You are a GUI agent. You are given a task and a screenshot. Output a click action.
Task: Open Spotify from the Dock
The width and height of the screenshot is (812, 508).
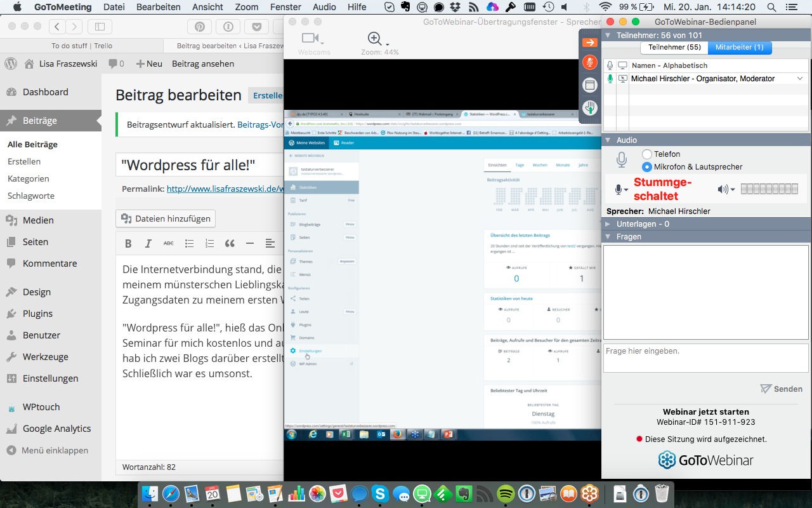(506, 493)
